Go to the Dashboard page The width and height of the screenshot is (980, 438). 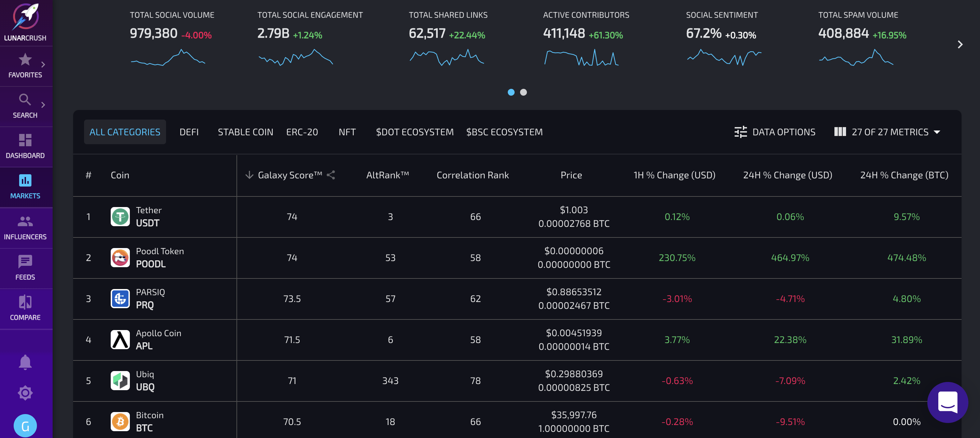(25, 147)
